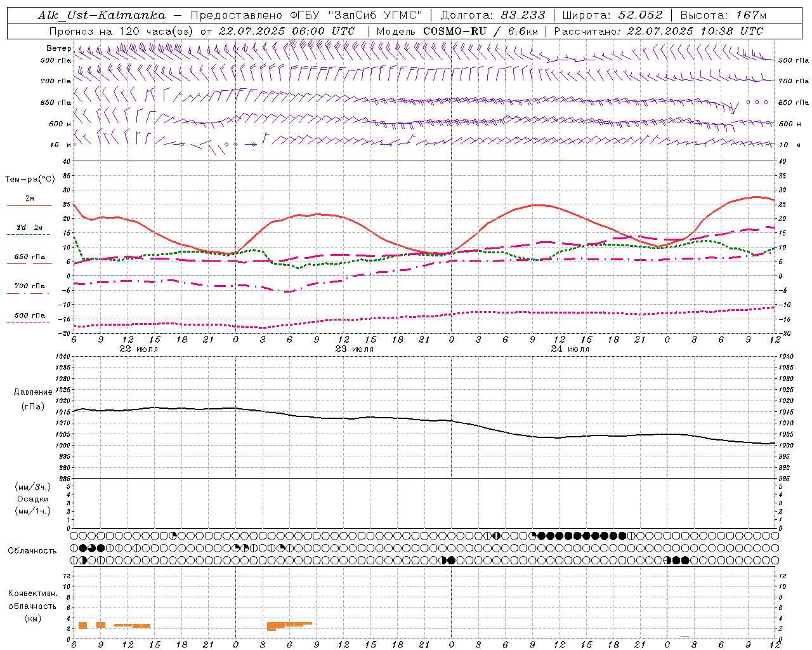Click the "23 июля" date label
Viewport: 812px width, 650px height.
point(354,349)
